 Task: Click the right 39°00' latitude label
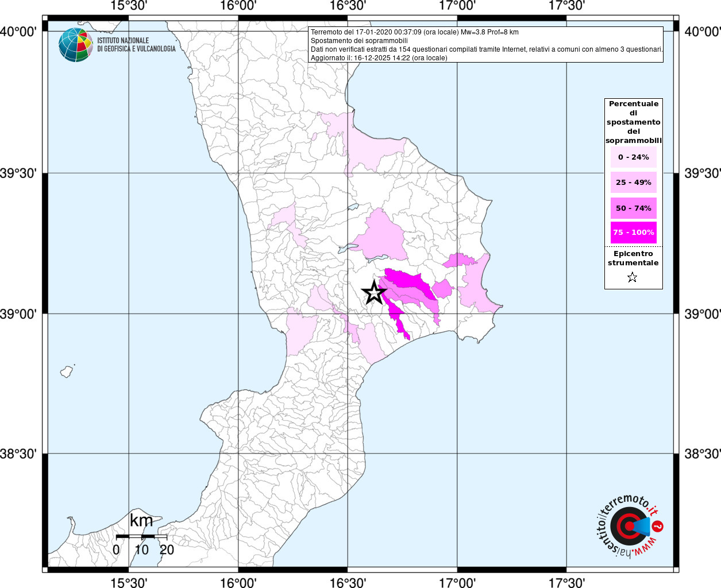click(702, 314)
